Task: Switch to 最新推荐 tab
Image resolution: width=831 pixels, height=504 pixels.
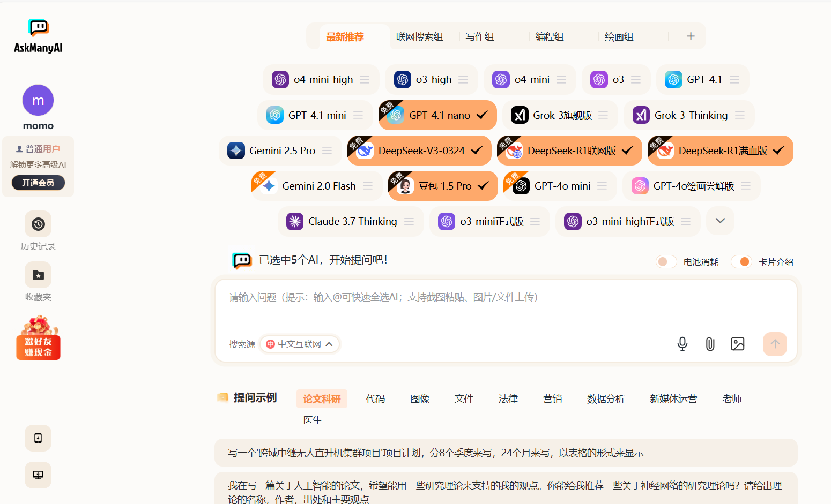Action: tap(345, 37)
